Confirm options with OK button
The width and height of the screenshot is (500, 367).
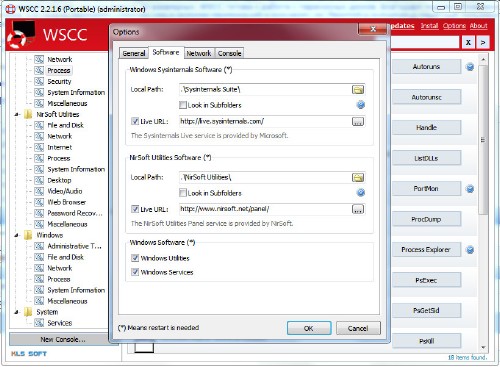pyautogui.click(x=309, y=328)
